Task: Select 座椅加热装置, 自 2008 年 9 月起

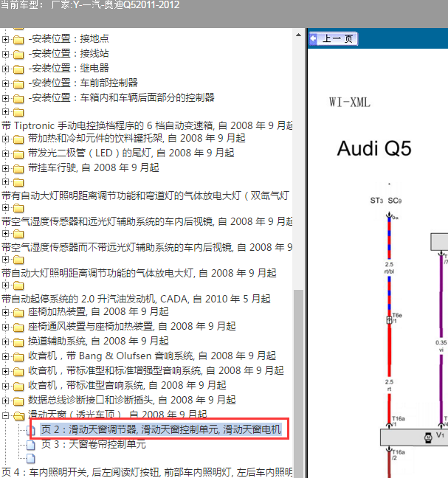Action: tap(98, 311)
